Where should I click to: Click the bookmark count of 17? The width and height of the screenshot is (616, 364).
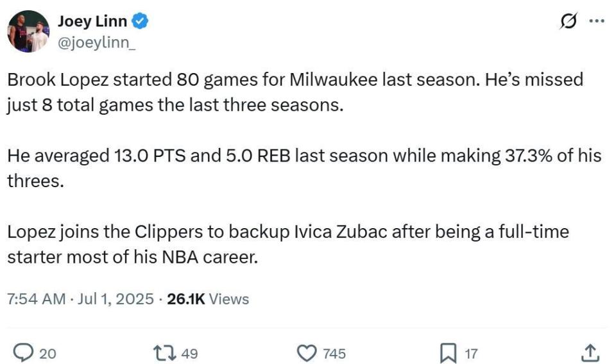471,353
